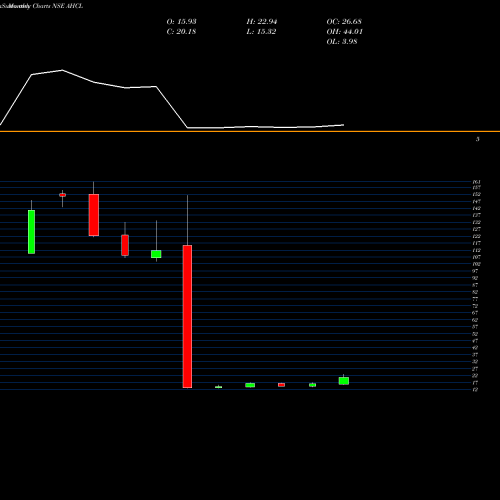Screen dimensions: 500x500
Task: Select the red candle spanning 152 to 122
Action: [94, 215]
